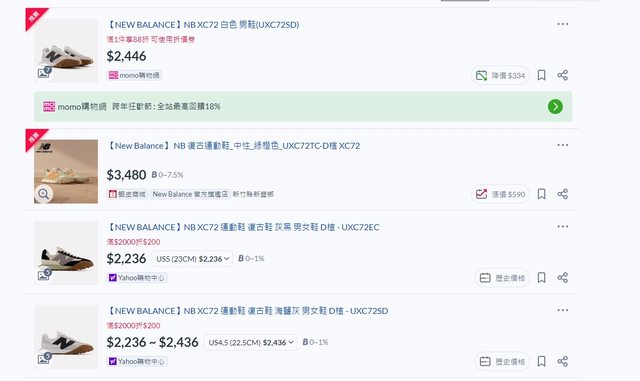Share the UXC72EC Yahoo listing
Image resolution: width=640 pixels, height=381 pixels.
(562, 278)
